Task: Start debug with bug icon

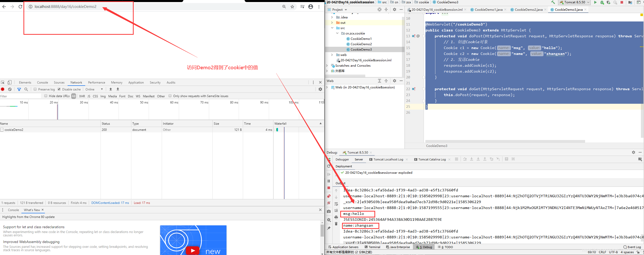Action: pos(602,2)
